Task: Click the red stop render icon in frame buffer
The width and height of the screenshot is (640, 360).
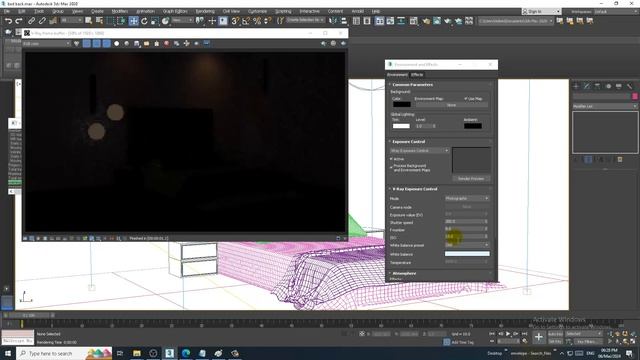Action: point(167,43)
